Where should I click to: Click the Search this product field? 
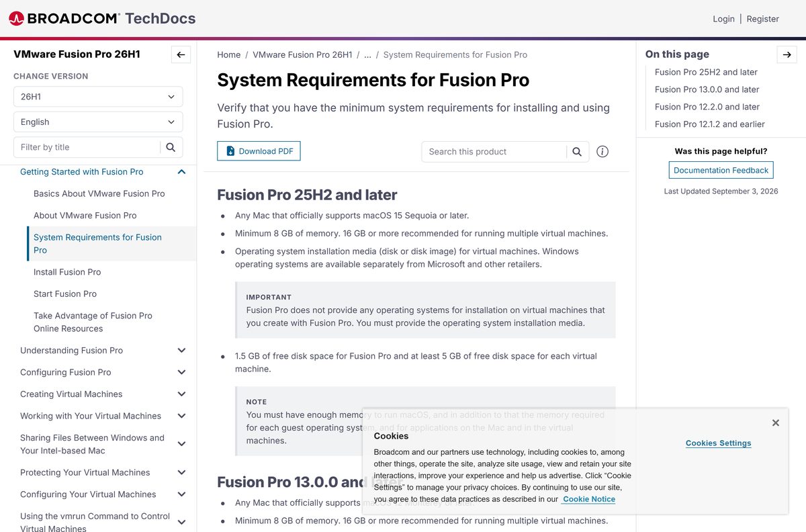click(x=494, y=152)
